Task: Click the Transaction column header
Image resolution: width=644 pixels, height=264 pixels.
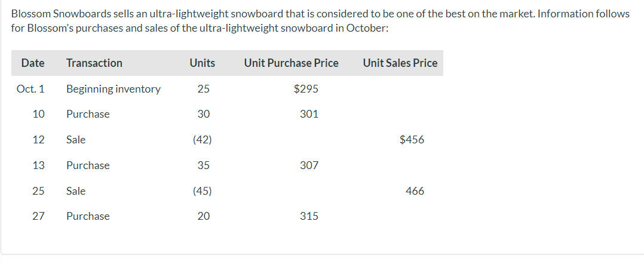Action: (94, 63)
